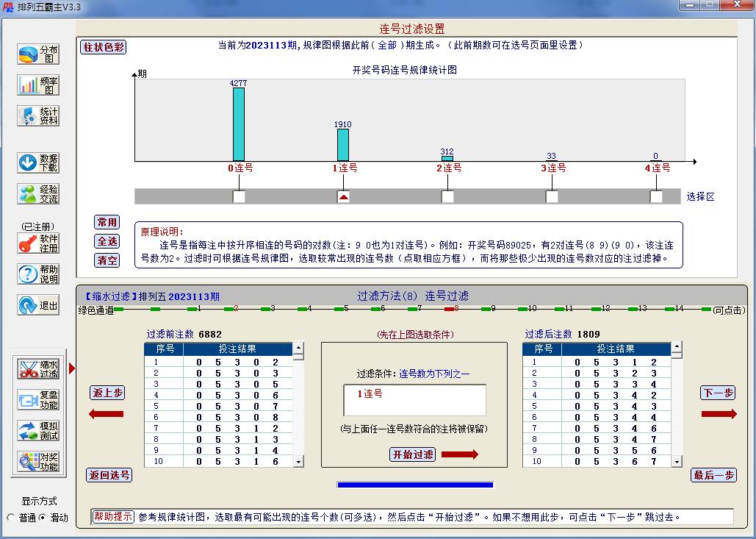Open the 分布图 (distribution chart) panel
This screenshot has height=539, width=756.
(37, 55)
